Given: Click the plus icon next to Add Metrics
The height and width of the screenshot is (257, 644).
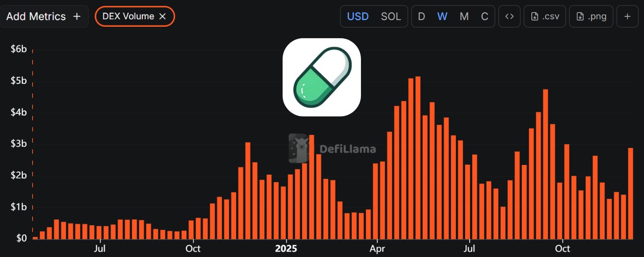Looking at the screenshot, I should click(77, 17).
